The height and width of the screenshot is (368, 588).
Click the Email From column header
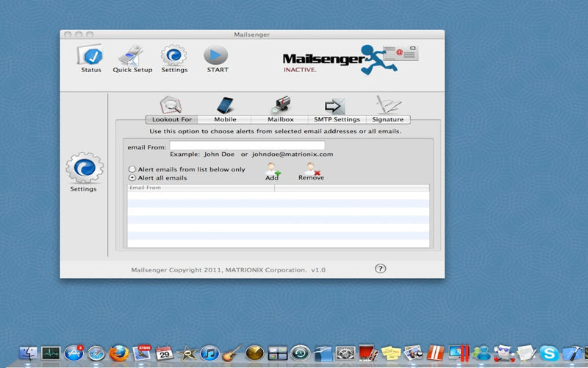pyautogui.click(x=201, y=188)
